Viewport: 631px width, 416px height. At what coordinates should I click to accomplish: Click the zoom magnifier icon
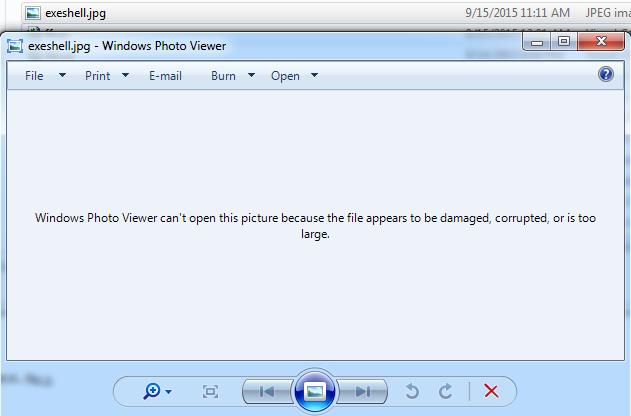click(152, 391)
